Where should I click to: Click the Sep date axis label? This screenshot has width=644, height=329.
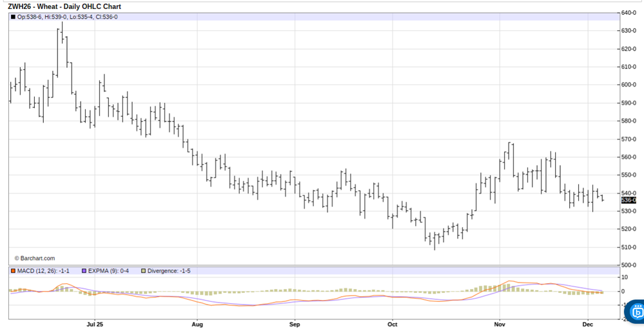(x=295, y=324)
